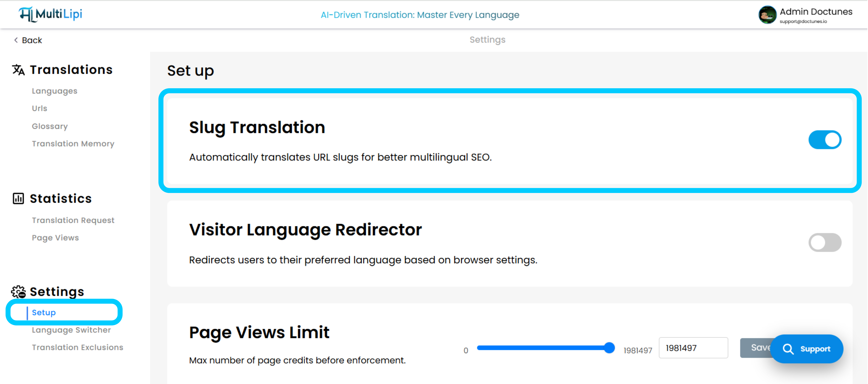Click the Settings section heading in sidebar

[x=57, y=292]
